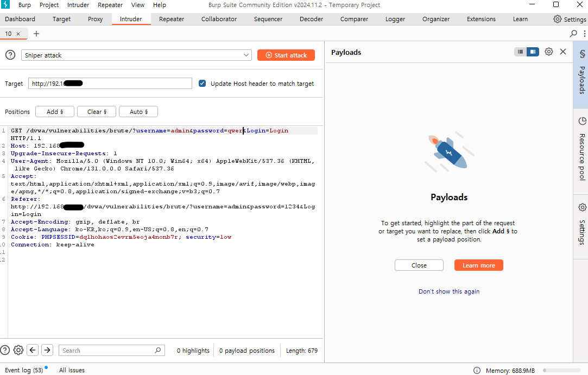Image resolution: width=588 pixels, height=375 pixels.
Task: Add a new Intruder tab with plus
Action: pos(36,34)
